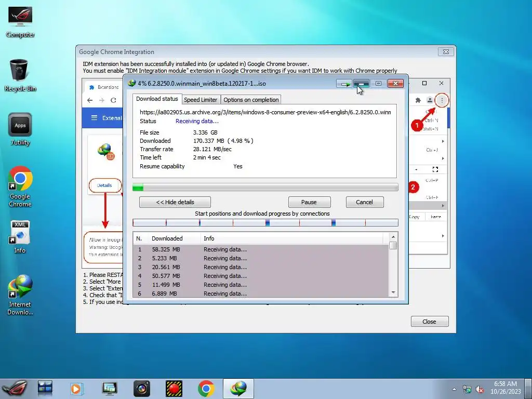
Task: Click the Hide details button
Action: pos(175,202)
